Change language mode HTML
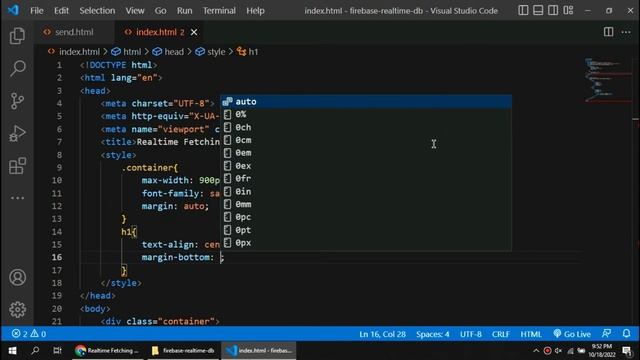640x360 pixels. click(531, 334)
